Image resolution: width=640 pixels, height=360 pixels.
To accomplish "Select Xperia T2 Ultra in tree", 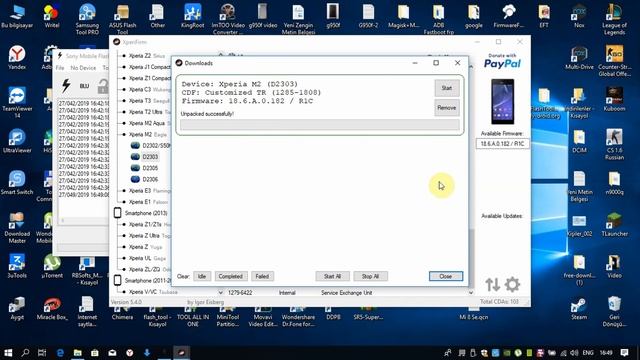I will tap(149, 112).
